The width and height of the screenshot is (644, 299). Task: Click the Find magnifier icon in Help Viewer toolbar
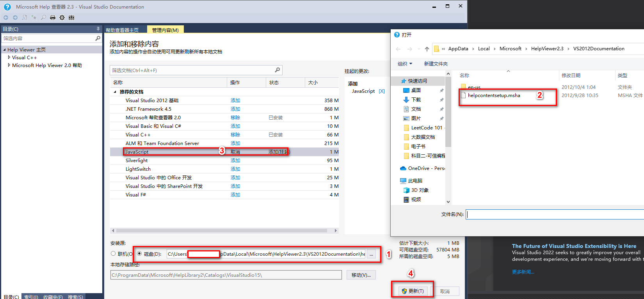click(43, 18)
